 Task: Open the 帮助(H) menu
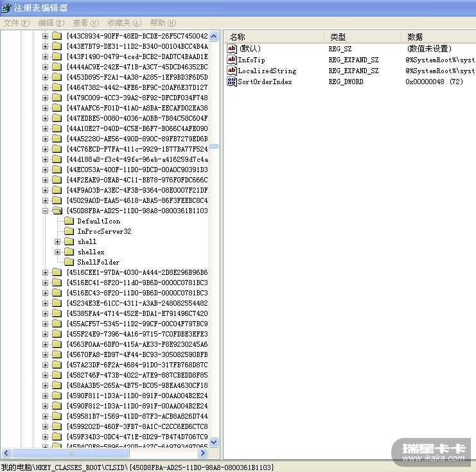pyautogui.click(x=163, y=23)
